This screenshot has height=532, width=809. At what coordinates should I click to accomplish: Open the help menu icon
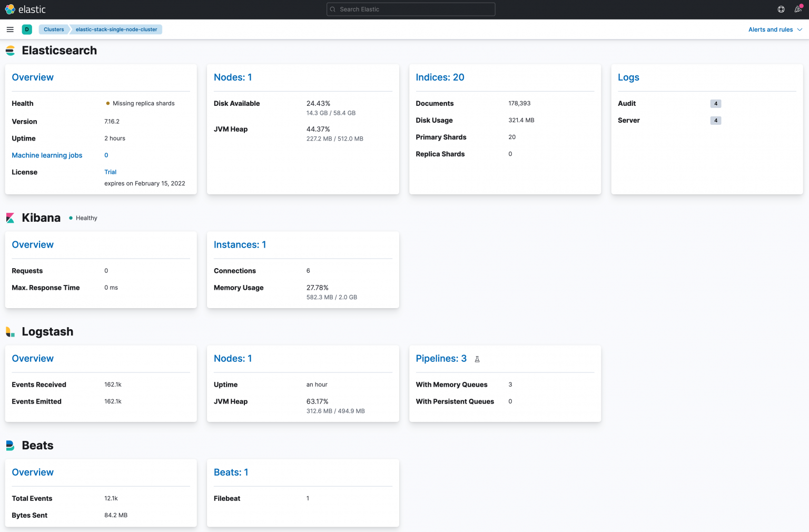click(781, 9)
